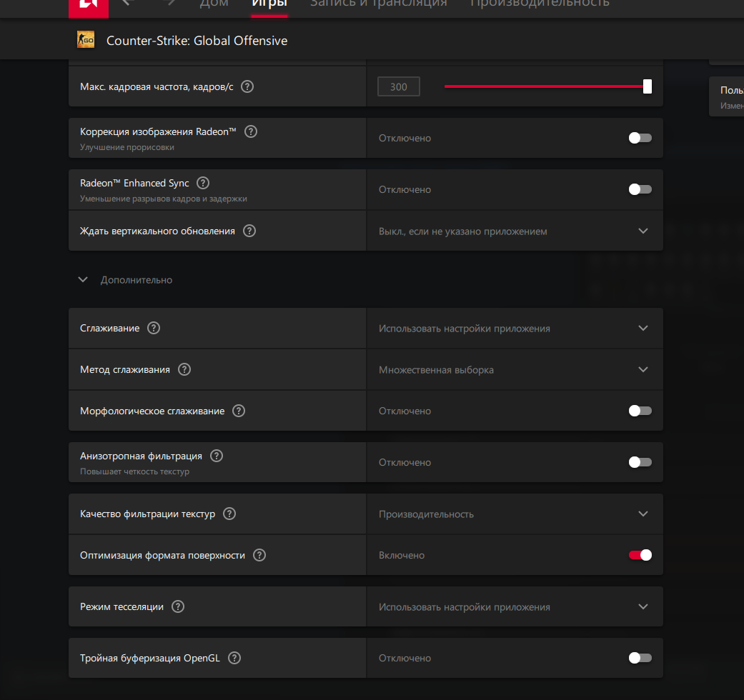The image size is (744, 700).
Task: Enable Анизотропная фильтрация switch
Action: pyautogui.click(x=640, y=462)
